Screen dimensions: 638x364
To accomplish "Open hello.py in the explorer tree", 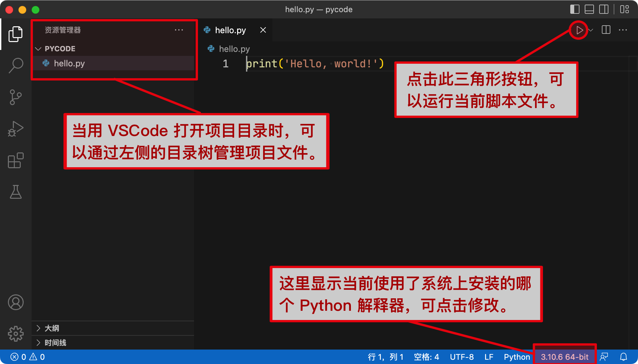I will tap(69, 63).
